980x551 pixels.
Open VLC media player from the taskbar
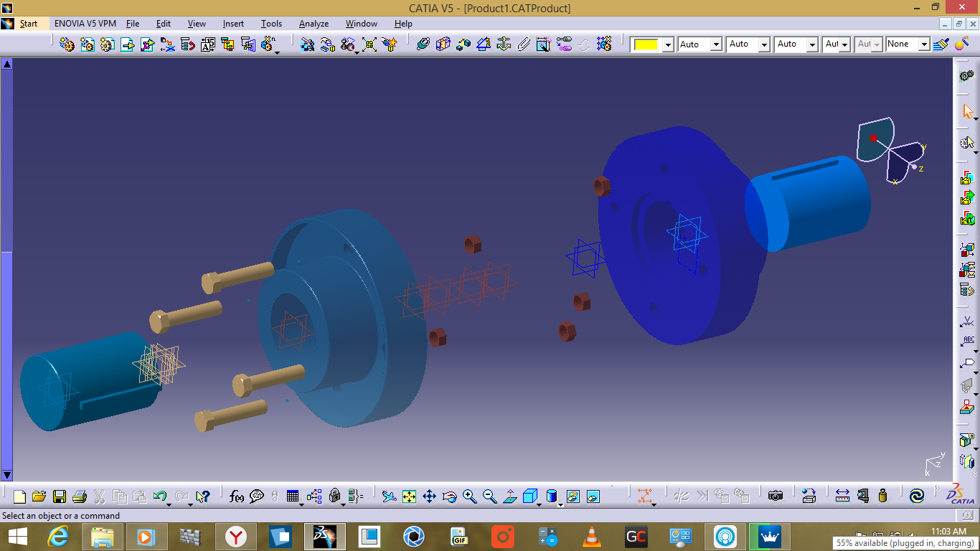pos(591,536)
